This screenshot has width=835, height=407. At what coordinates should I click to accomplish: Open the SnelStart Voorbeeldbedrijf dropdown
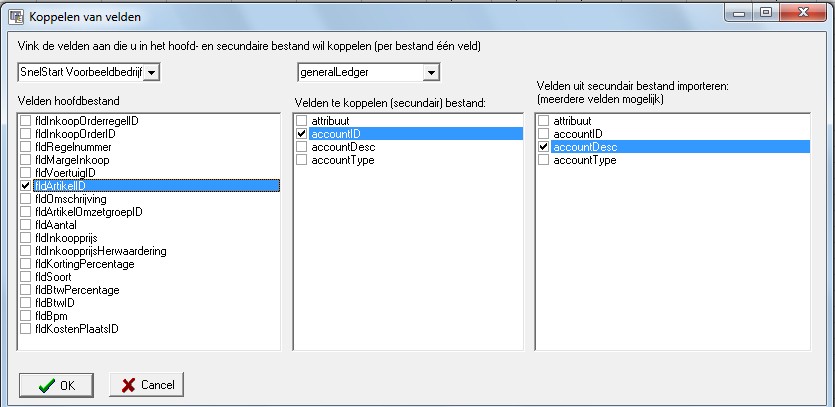tap(152, 72)
